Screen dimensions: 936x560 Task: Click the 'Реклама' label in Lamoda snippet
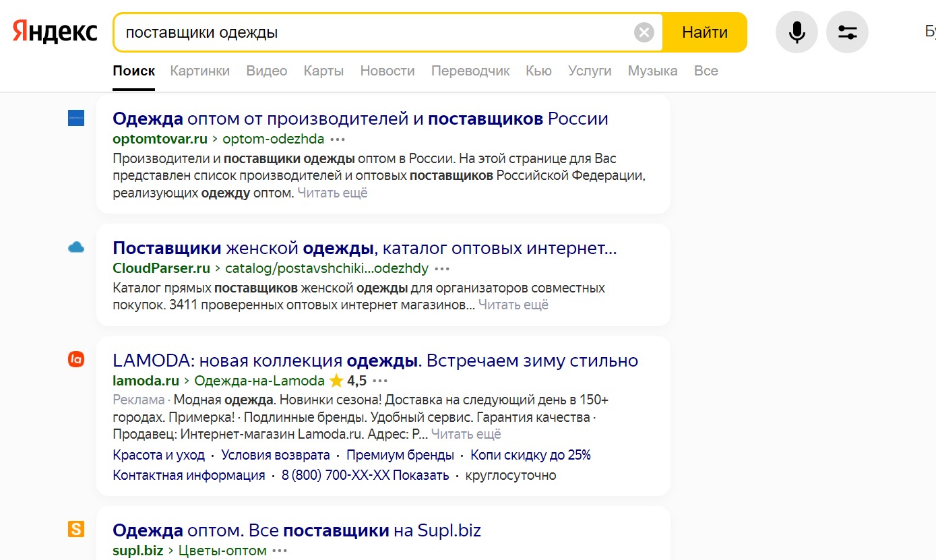(x=139, y=400)
